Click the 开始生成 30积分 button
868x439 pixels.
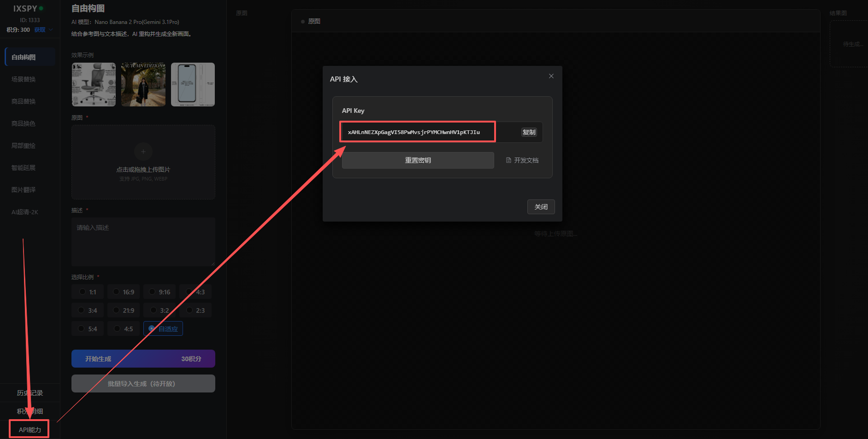143,359
